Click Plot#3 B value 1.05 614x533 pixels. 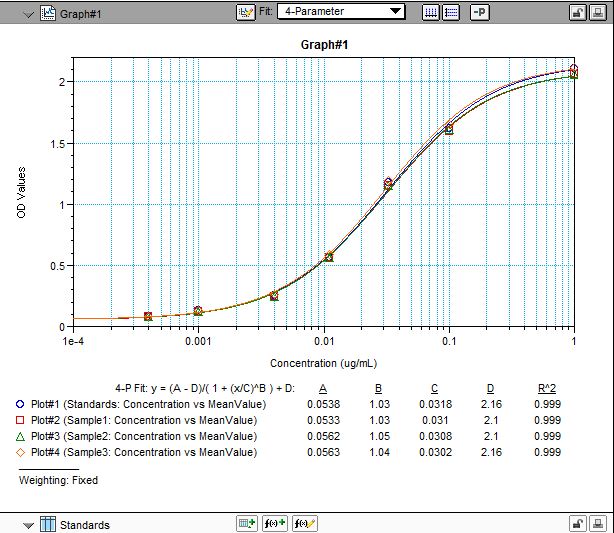[x=379, y=436]
